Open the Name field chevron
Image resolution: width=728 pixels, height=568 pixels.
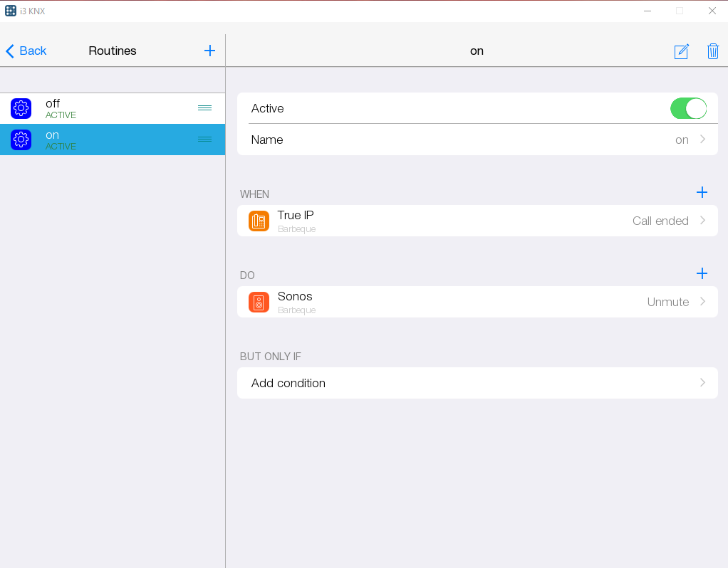[702, 140]
